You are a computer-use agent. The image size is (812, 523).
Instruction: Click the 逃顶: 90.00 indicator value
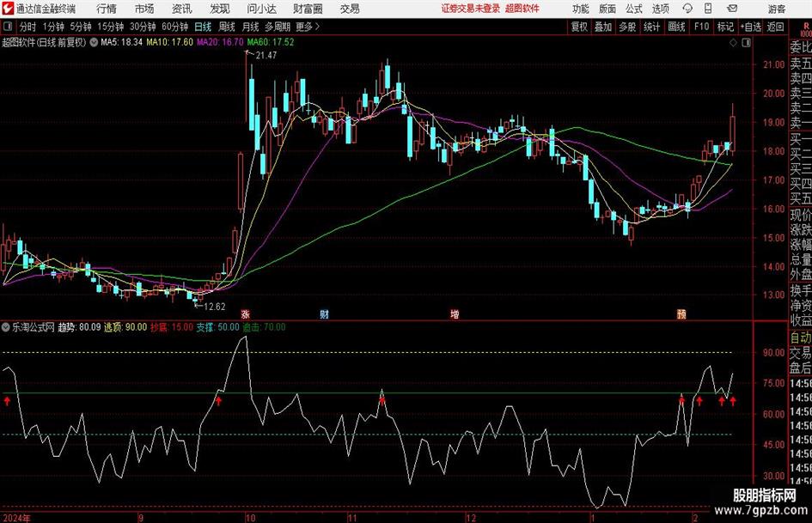click(125, 327)
